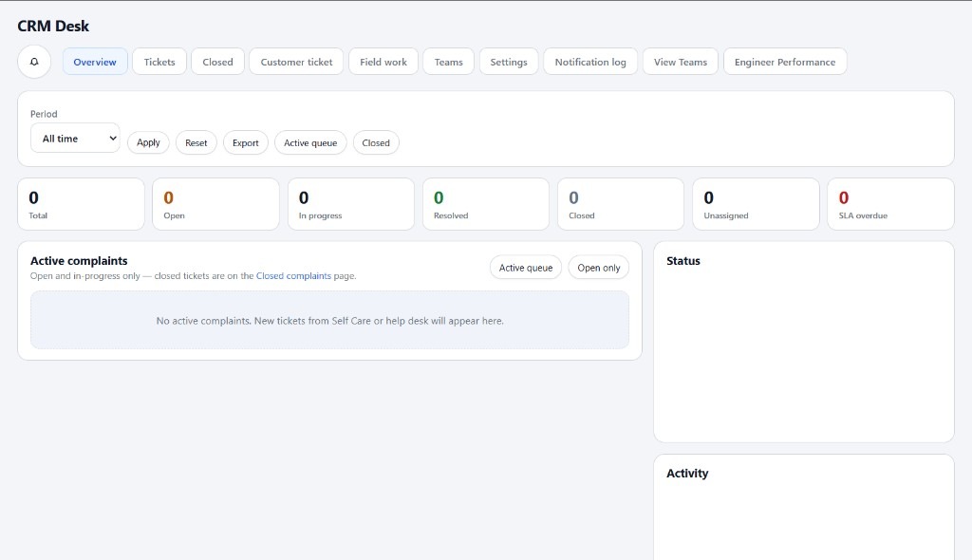Click the Reset filter button
This screenshot has width=972, height=560.
pyautogui.click(x=196, y=142)
